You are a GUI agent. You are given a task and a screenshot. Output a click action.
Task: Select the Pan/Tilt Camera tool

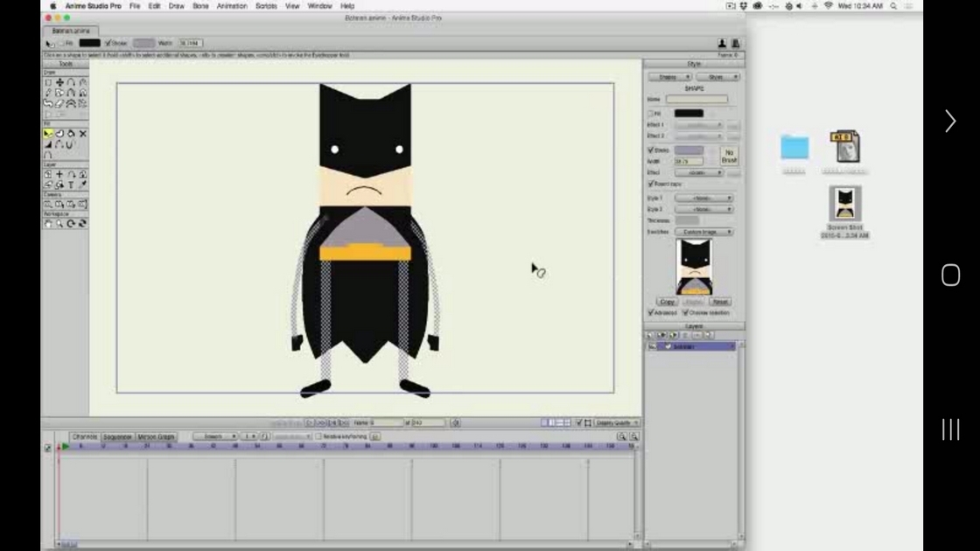point(82,205)
